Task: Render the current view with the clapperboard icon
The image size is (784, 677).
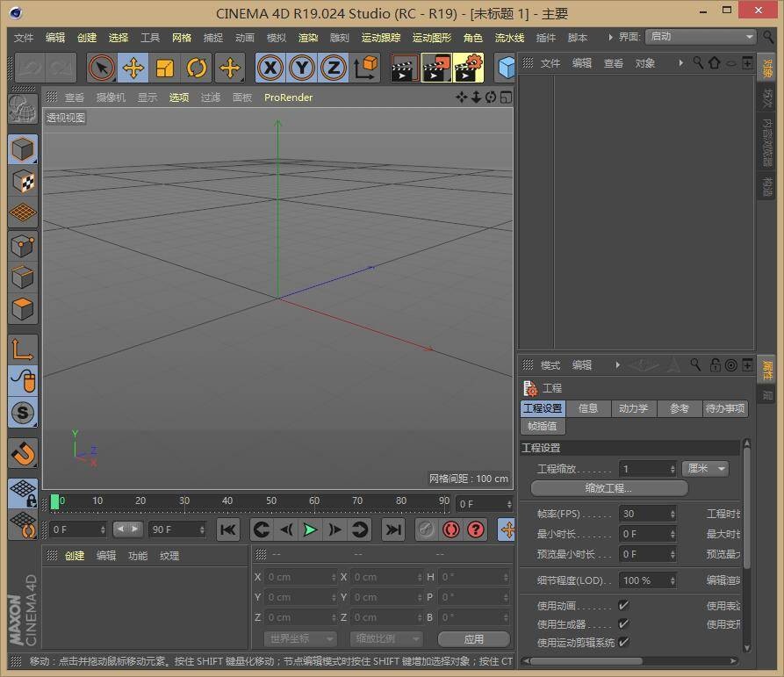Action: click(x=405, y=68)
